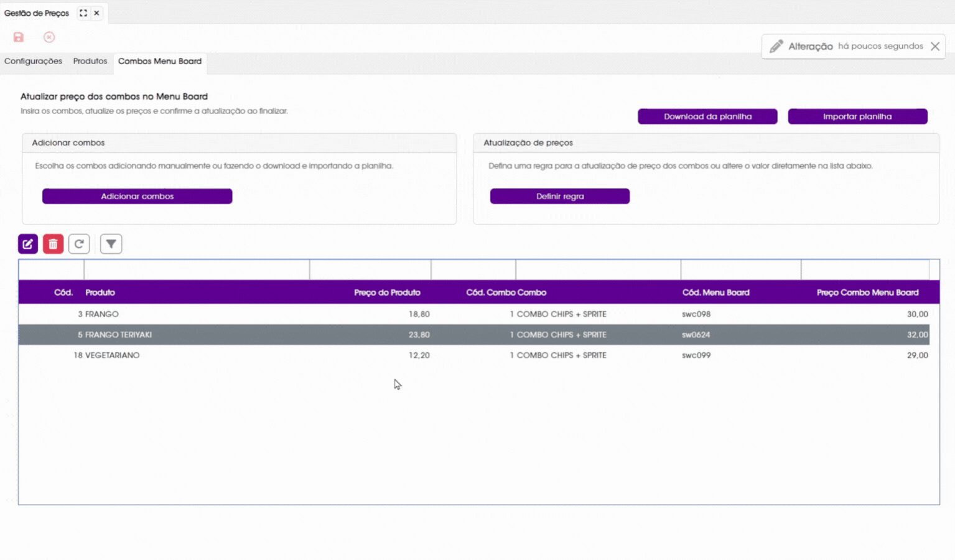Click the filter field above Produto column
This screenshot has width=955, height=560.
[197, 270]
